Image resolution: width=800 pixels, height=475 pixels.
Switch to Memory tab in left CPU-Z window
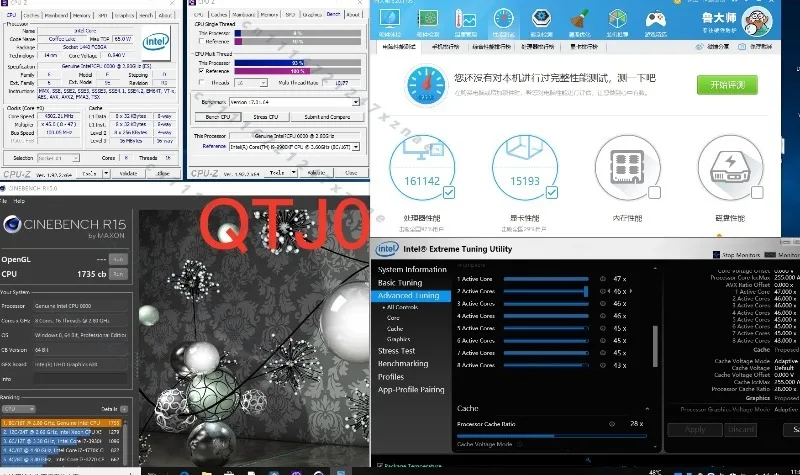[x=82, y=15]
